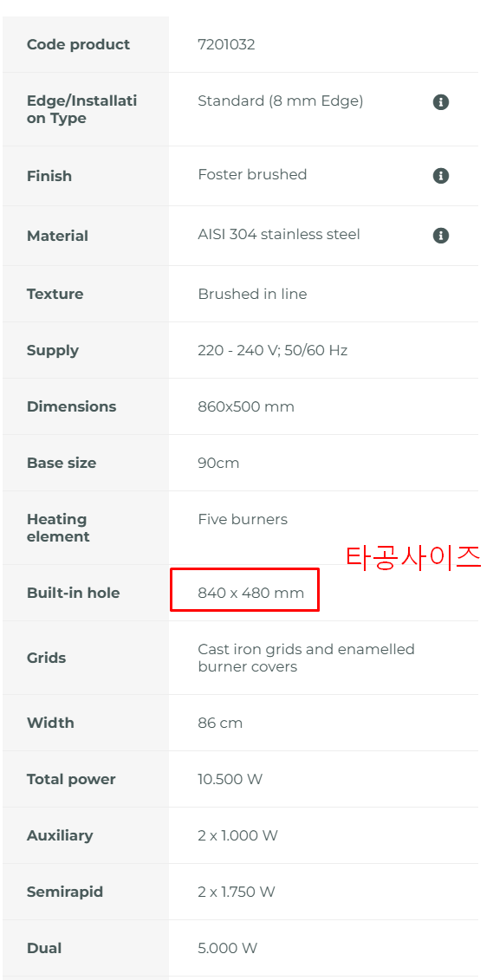Select the 840 x 480 mm built-in hole value
Screen dimensions: 493x980
click(x=250, y=593)
